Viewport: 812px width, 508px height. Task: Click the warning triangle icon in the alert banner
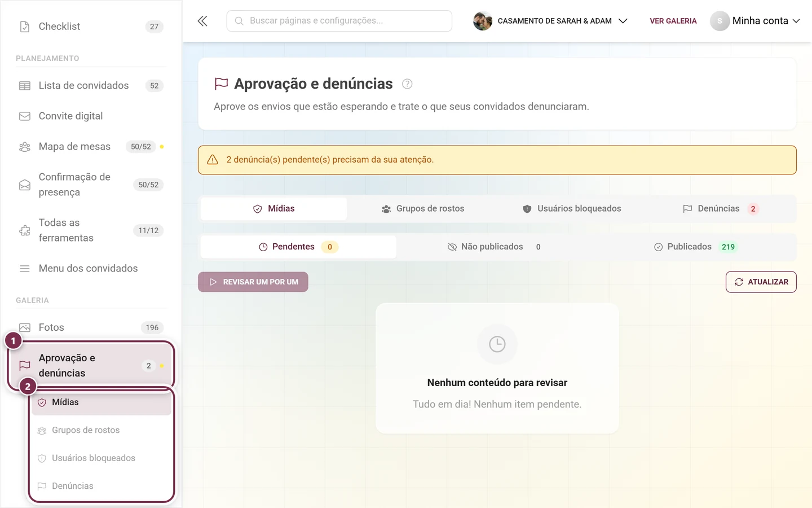(x=213, y=160)
